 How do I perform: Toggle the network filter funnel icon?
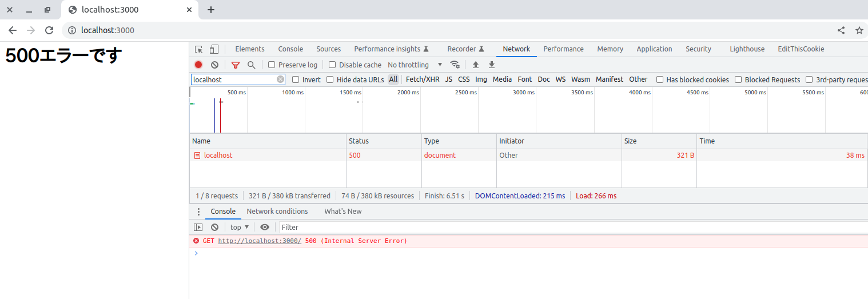tap(235, 65)
